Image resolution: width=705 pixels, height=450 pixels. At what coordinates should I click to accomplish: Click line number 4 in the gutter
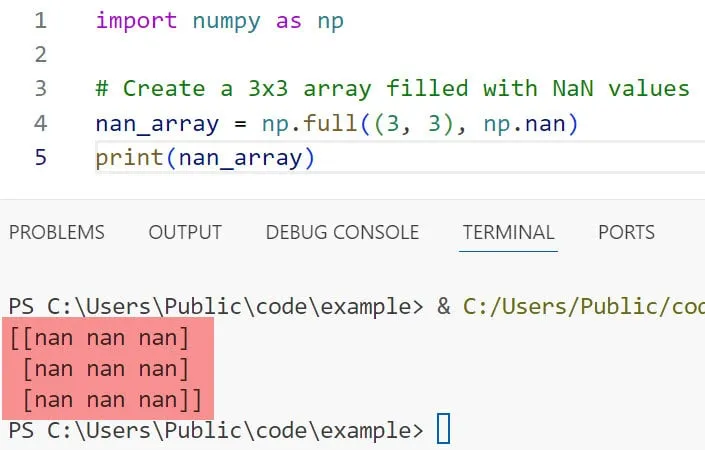40,124
